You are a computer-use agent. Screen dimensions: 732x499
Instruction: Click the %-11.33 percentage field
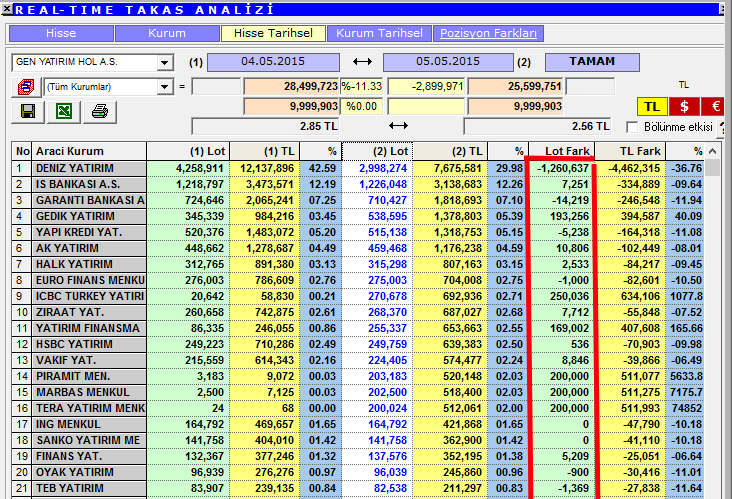pyautogui.click(x=361, y=86)
